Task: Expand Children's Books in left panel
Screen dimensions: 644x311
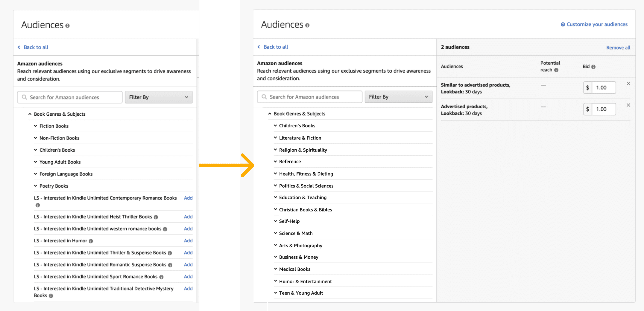Action: 35,150
